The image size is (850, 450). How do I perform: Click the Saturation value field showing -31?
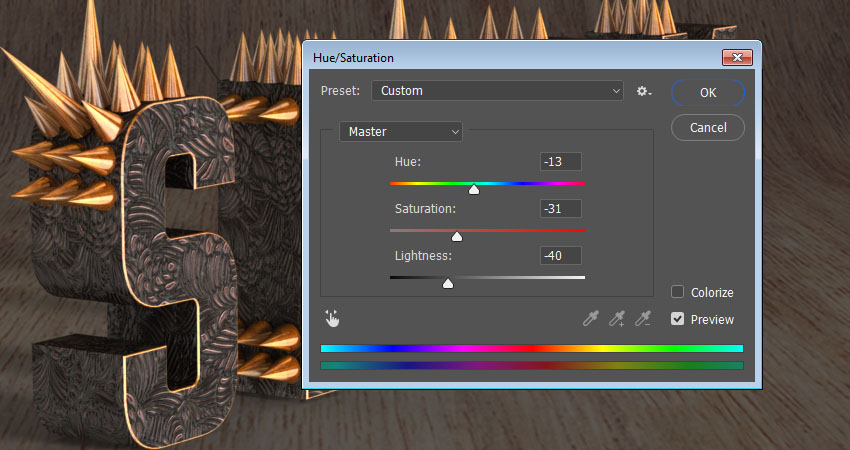pos(561,209)
